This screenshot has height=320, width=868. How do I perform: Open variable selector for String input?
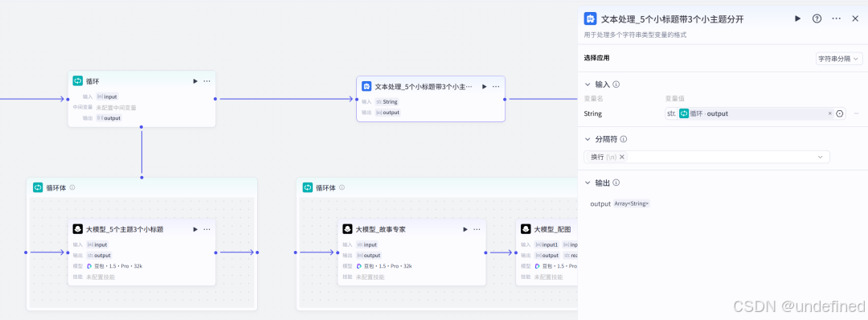840,113
